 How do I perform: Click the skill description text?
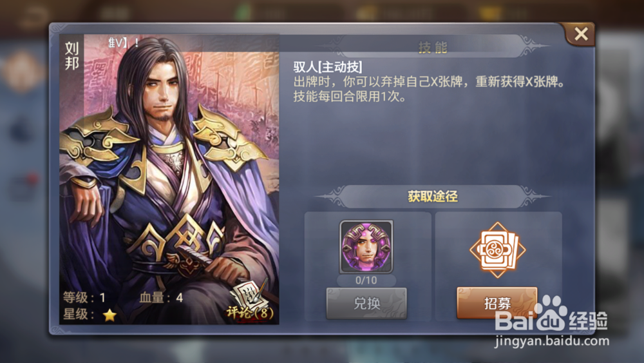[x=429, y=89]
